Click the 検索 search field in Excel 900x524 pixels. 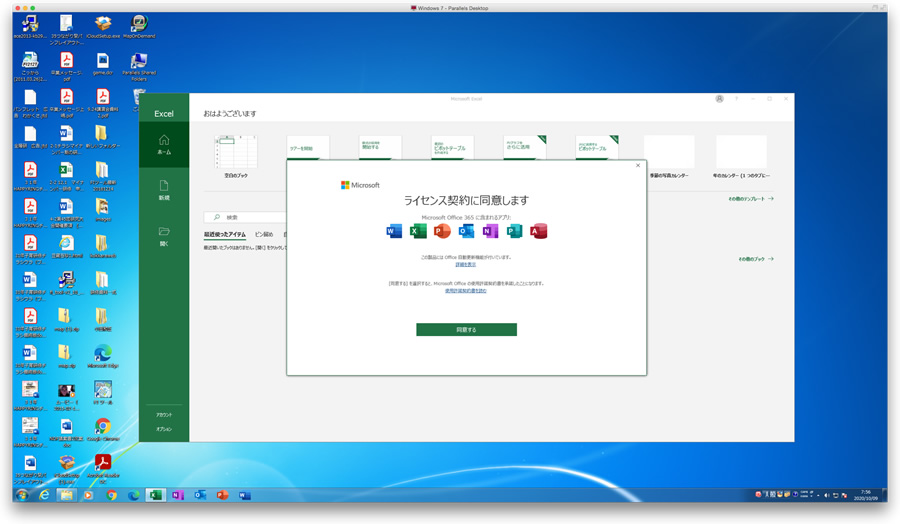click(246, 217)
